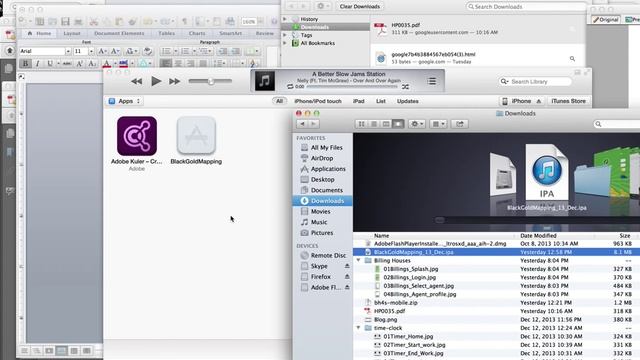Toggle Bold in the Word ribbon
The height and width of the screenshot is (360, 640).
click(25, 64)
